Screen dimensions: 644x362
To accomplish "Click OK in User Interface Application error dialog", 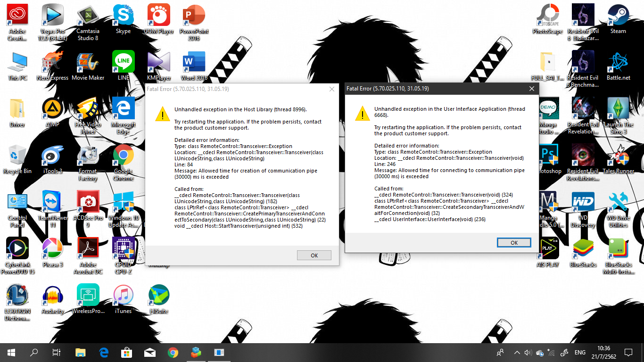I will (x=514, y=242).
